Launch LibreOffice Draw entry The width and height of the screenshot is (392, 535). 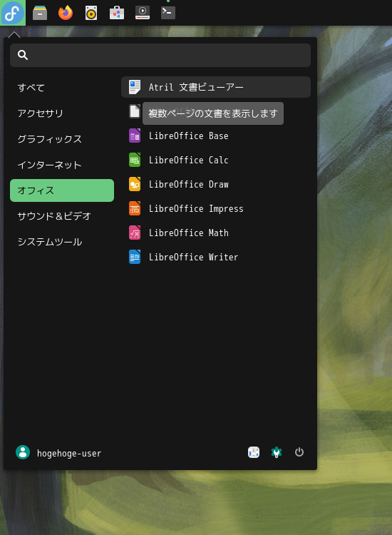[x=216, y=184]
